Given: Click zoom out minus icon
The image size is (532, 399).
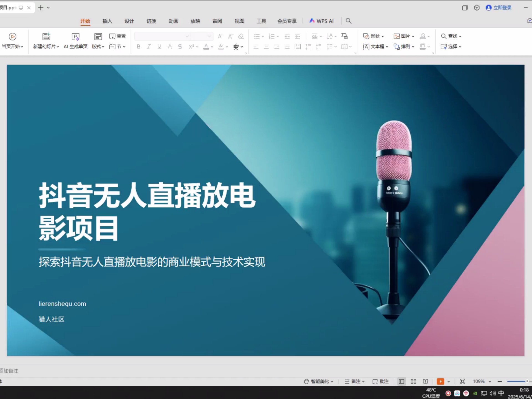Looking at the screenshot, I should 500,382.
